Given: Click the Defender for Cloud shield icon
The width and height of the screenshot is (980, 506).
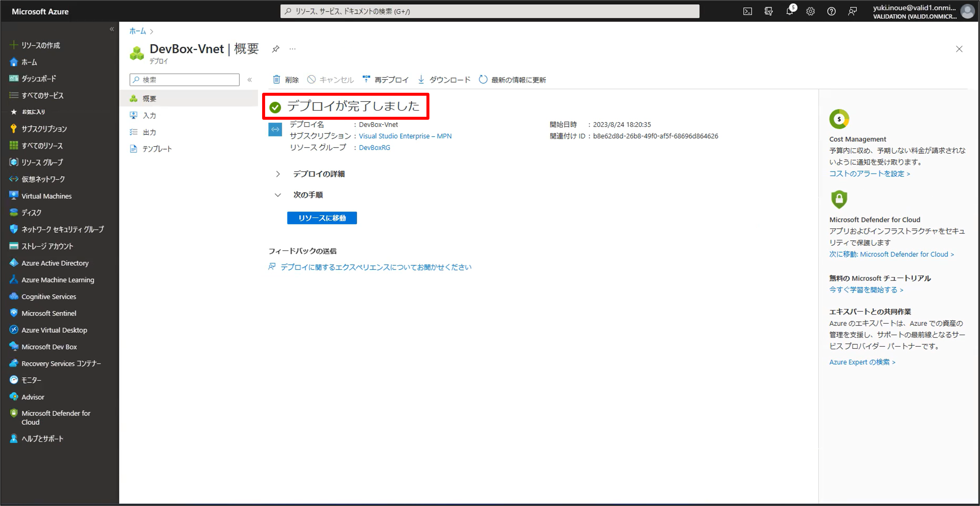Looking at the screenshot, I should click(x=839, y=199).
